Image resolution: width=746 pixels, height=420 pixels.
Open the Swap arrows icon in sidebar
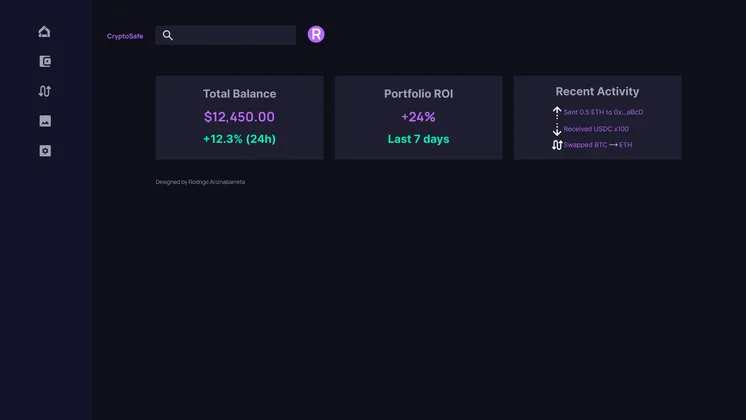(x=45, y=91)
